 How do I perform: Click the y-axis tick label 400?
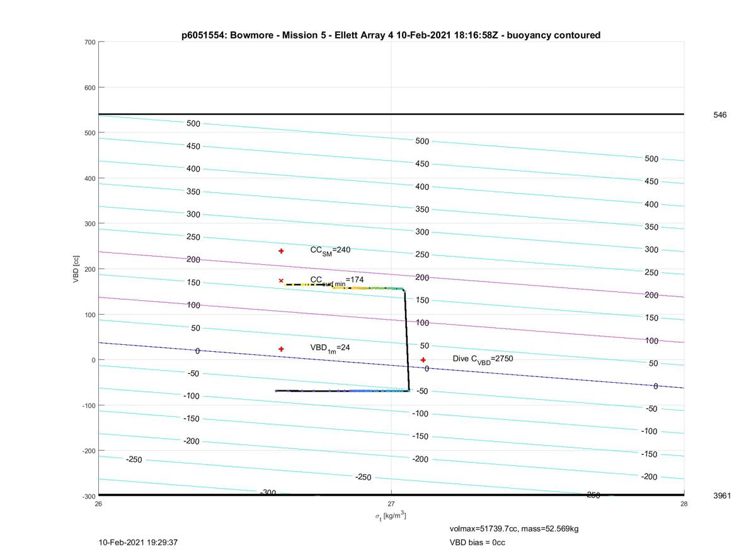[89, 178]
